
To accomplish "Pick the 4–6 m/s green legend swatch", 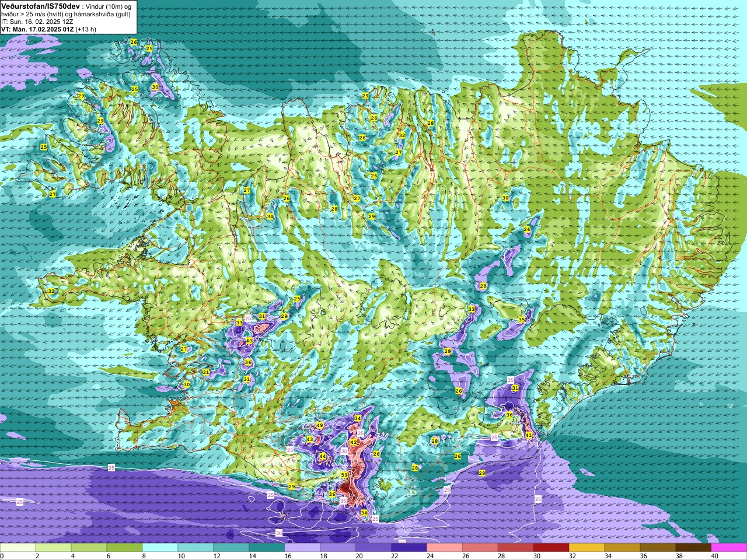I will (89, 548).
